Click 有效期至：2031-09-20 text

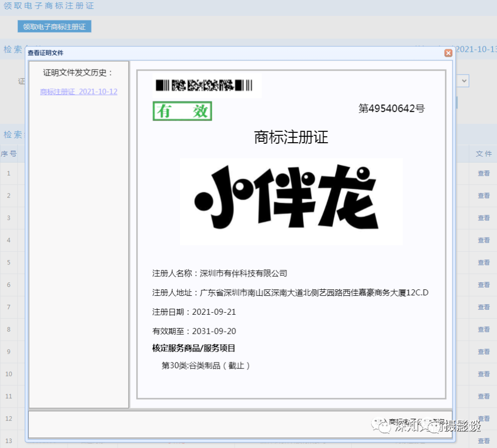tap(194, 331)
